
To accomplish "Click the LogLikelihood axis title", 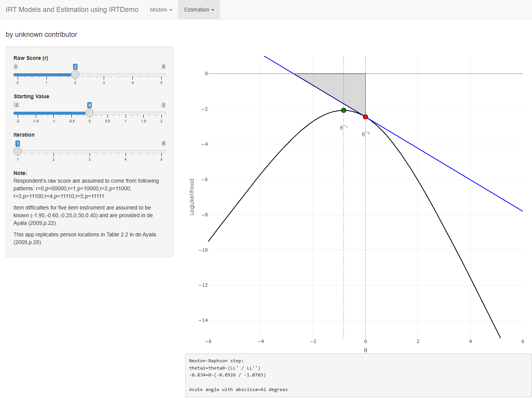I will click(x=192, y=197).
